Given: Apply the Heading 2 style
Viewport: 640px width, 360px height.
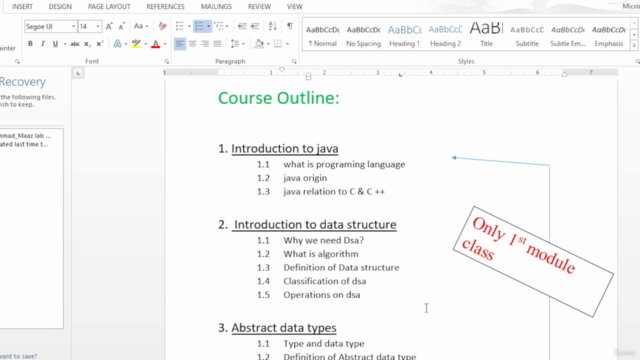Looking at the screenshot, I should pyautogui.click(x=445, y=35).
